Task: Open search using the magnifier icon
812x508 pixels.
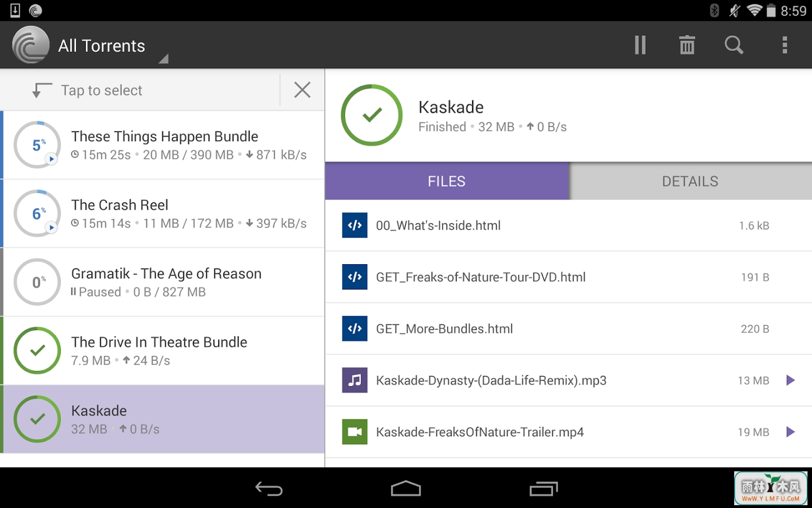Action: tap(734, 45)
